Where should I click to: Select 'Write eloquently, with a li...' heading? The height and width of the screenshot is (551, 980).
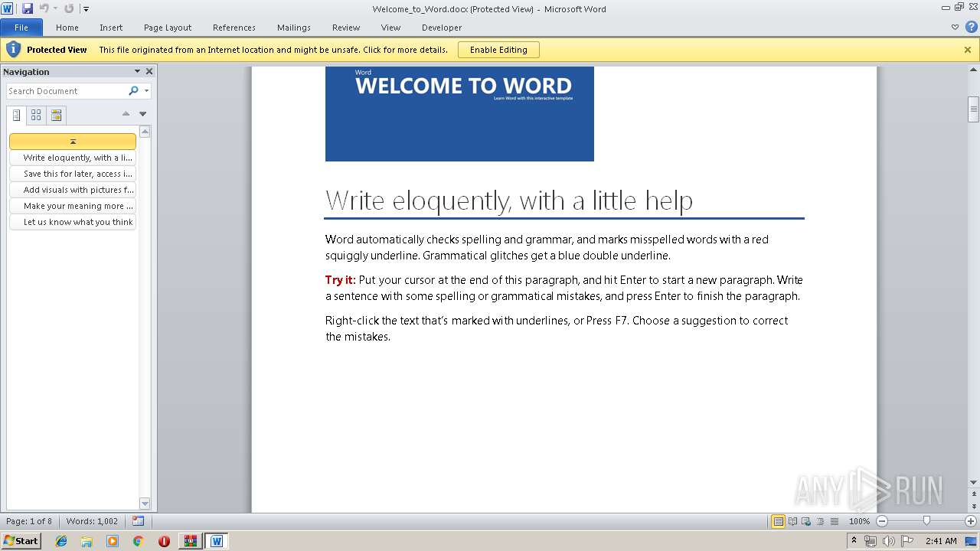point(73,158)
